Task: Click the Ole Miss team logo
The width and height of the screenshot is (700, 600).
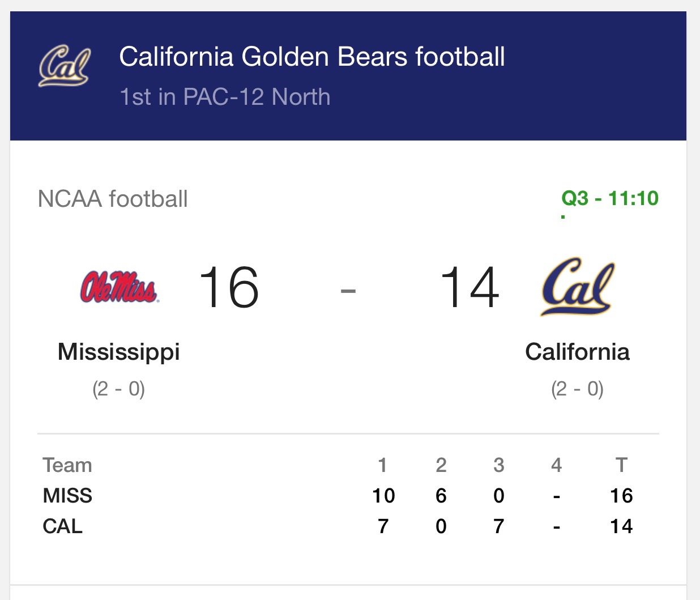Action: point(119,287)
